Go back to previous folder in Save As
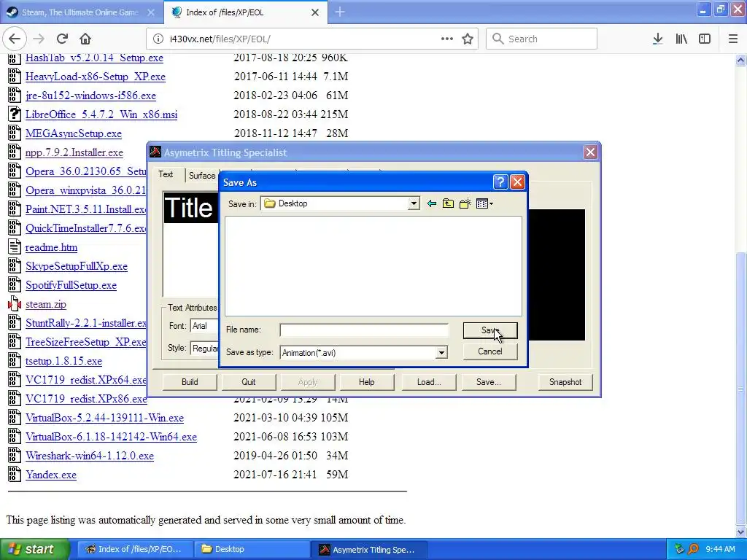This screenshot has width=747, height=560. tap(432, 204)
